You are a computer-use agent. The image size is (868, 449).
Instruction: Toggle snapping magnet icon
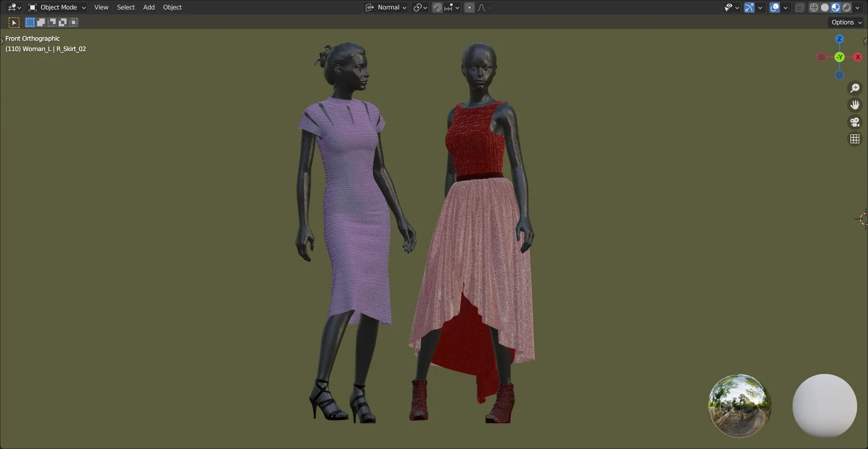[x=437, y=7]
